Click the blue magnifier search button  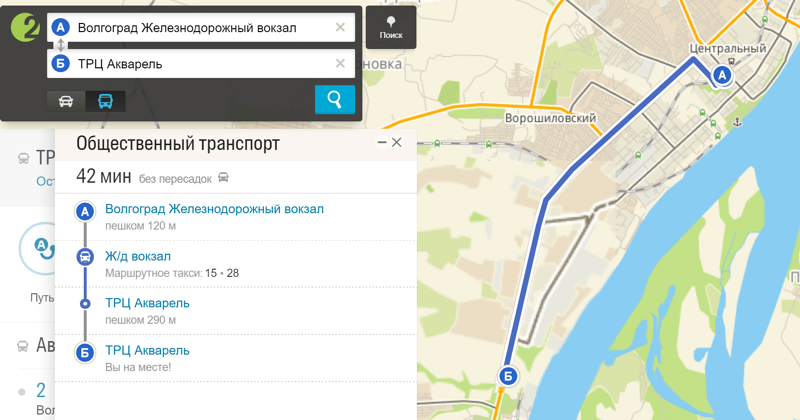[335, 99]
